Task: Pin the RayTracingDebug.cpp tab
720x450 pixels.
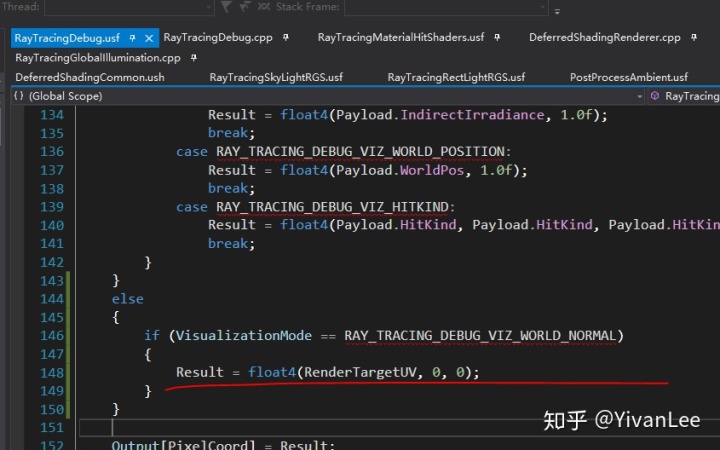Action: click(286, 38)
